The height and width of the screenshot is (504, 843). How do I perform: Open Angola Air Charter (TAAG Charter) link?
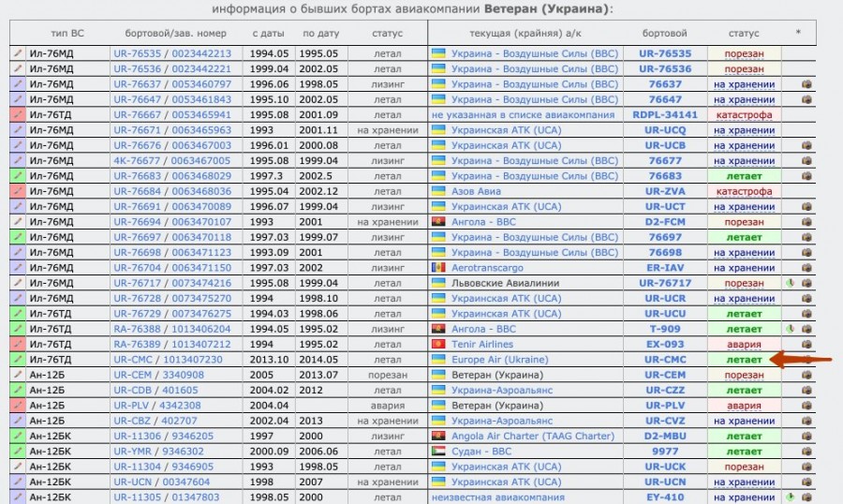[533, 437]
